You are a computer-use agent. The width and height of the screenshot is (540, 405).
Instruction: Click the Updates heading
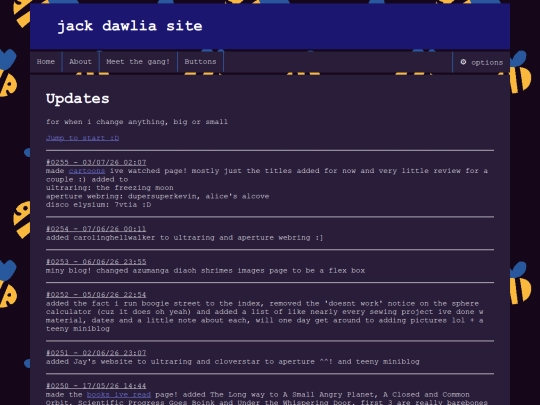pos(78,99)
